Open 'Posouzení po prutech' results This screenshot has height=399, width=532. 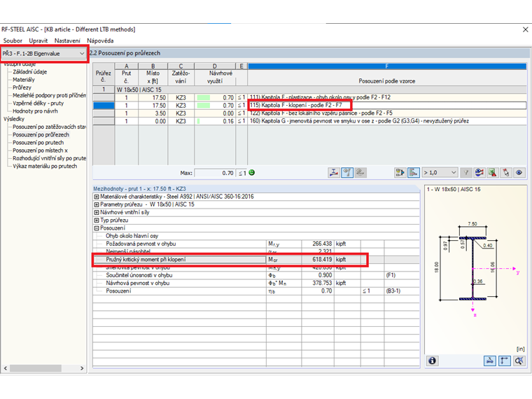click(38, 143)
